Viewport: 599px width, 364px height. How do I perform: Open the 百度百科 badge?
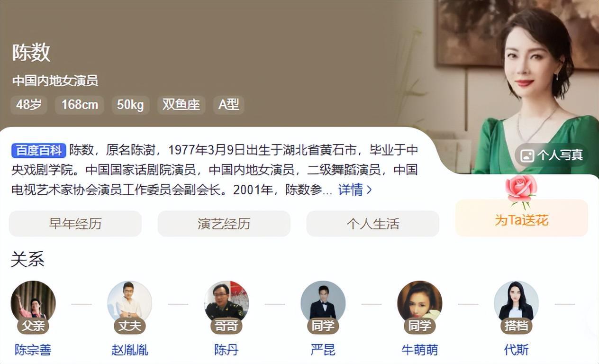pos(38,151)
